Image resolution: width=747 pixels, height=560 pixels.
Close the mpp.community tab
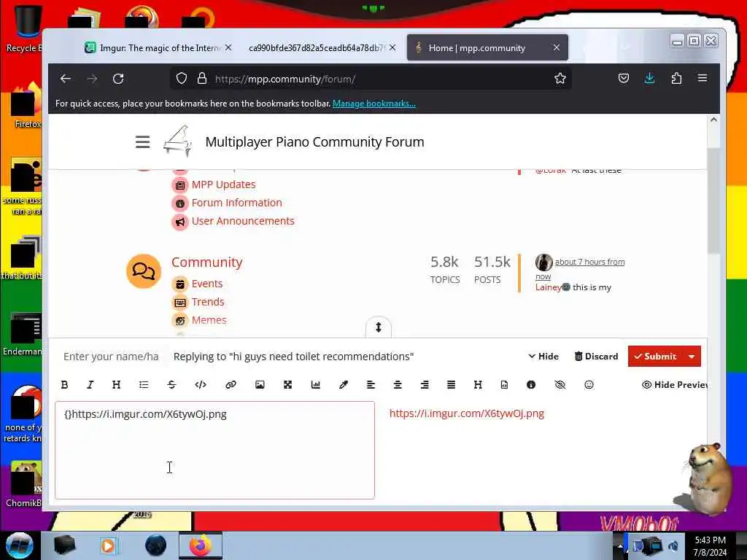(x=557, y=47)
